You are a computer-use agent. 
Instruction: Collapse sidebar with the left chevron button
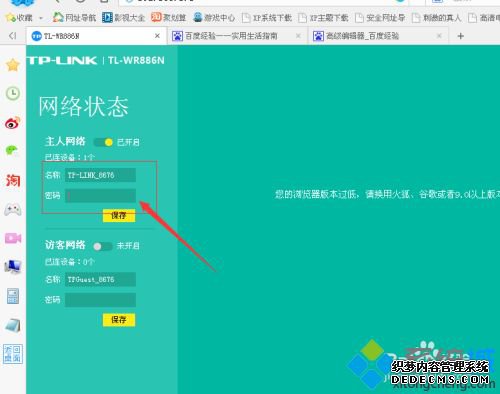point(13,36)
